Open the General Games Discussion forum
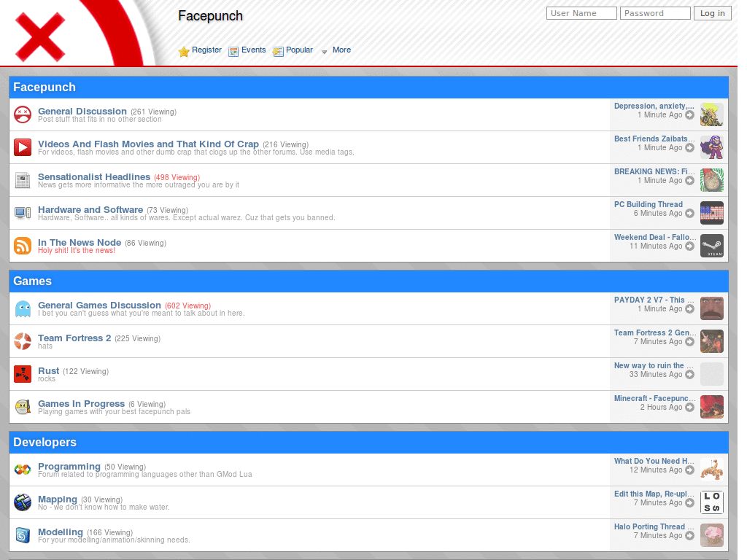The width and height of the screenshot is (747, 560). tap(99, 305)
